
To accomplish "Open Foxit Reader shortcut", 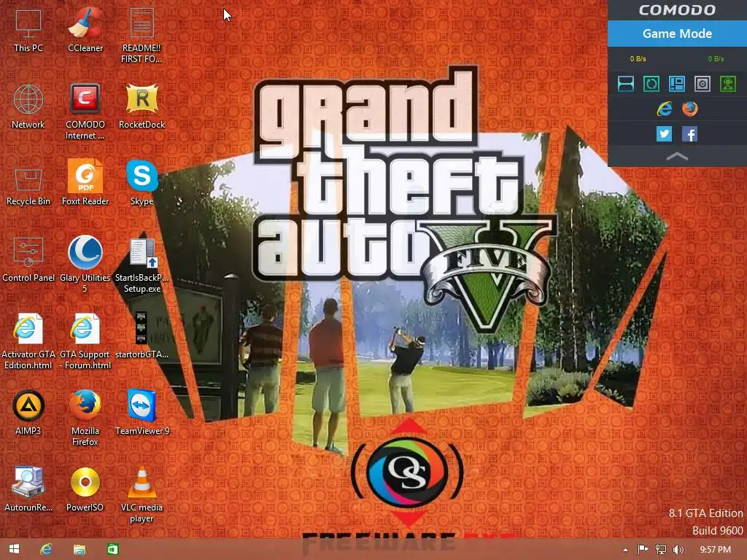I will 85,183.
